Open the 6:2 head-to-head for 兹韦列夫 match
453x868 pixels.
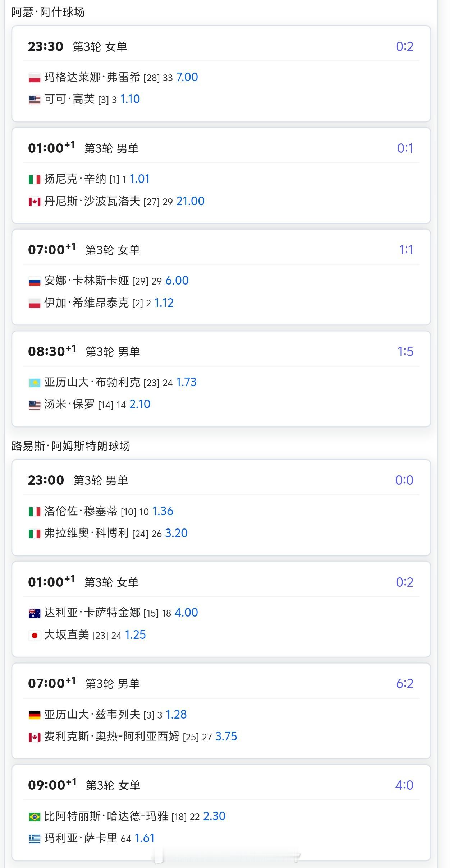click(404, 684)
